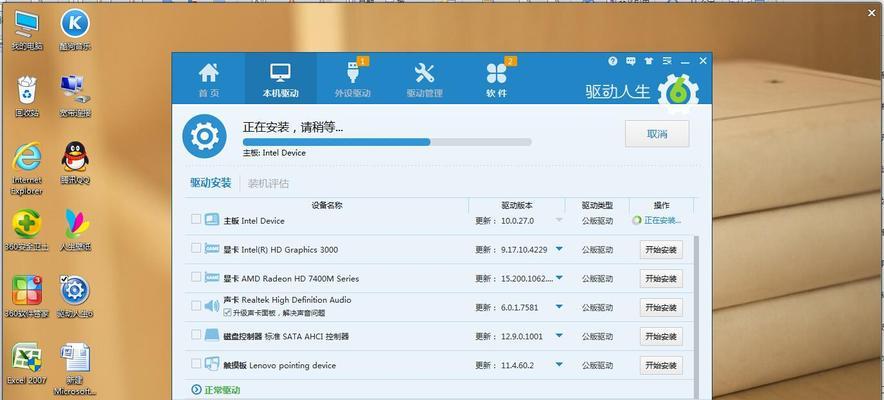Image resolution: width=884 pixels, height=400 pixels.
Task: Click 开始安装 for Intel HD Graphics 3000
Action: [661, 250]
